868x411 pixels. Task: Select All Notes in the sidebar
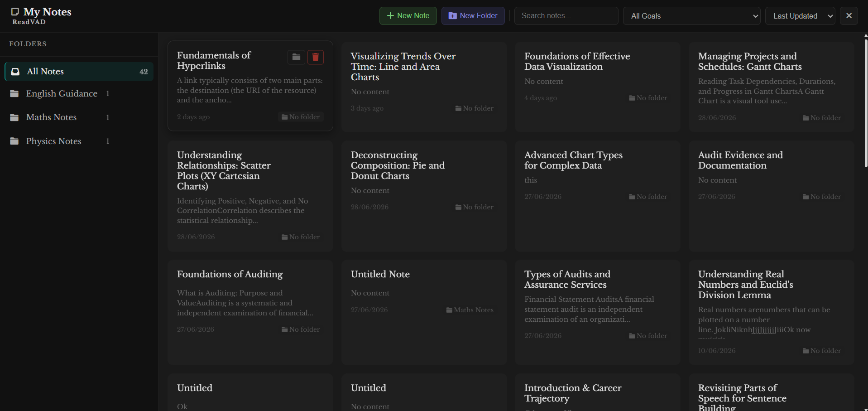79,72
